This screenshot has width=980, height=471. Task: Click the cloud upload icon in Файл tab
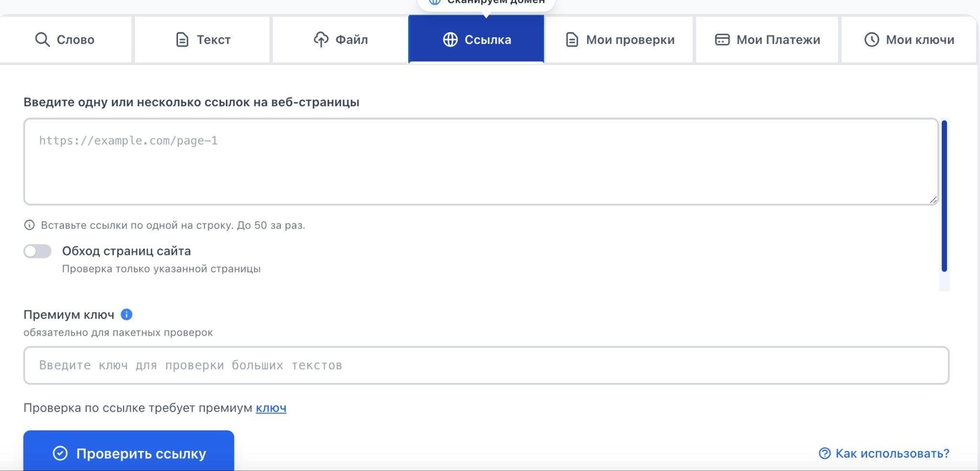(x=321, y=40)
